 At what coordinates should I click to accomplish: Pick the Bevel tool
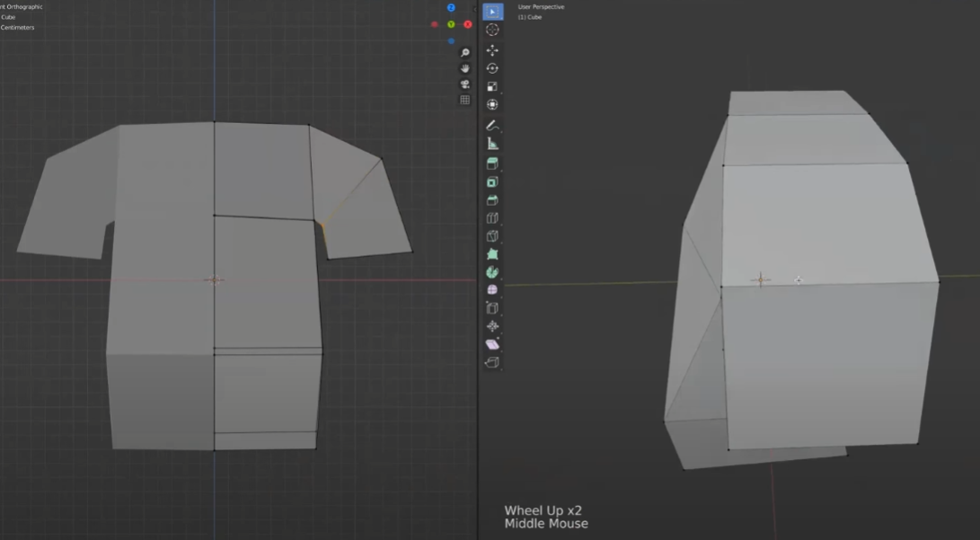[492, 200]
